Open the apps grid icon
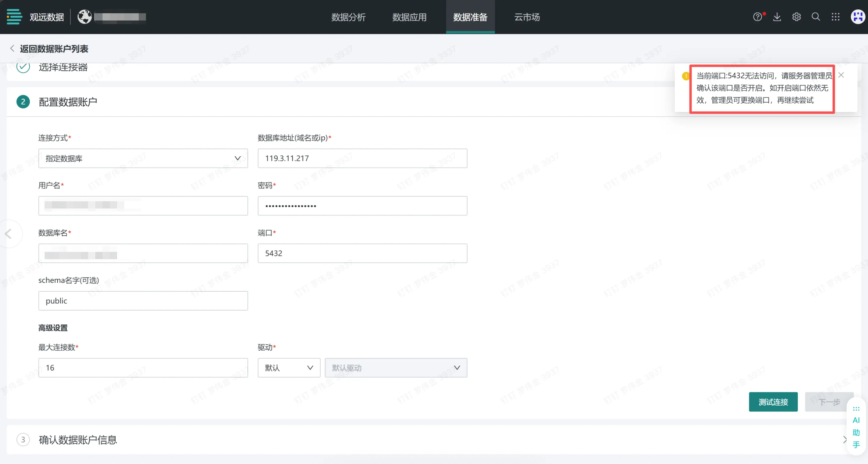 tap(835, 17)
